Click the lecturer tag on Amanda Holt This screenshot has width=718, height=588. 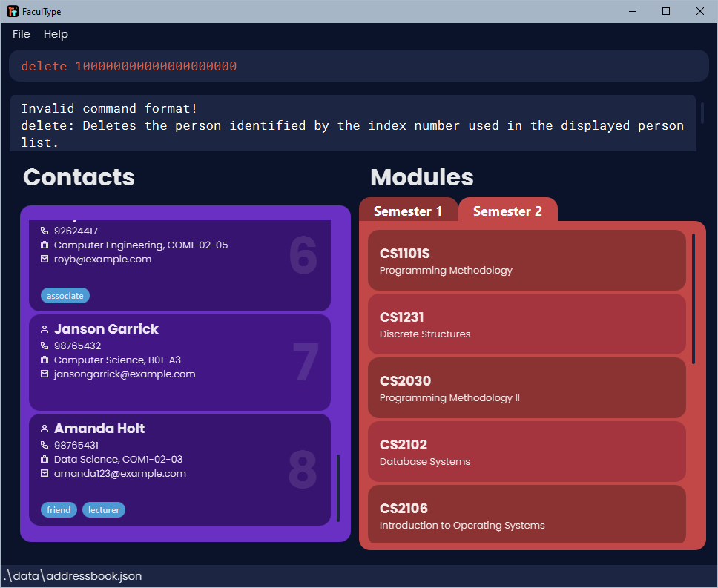(x=104, y=509)
